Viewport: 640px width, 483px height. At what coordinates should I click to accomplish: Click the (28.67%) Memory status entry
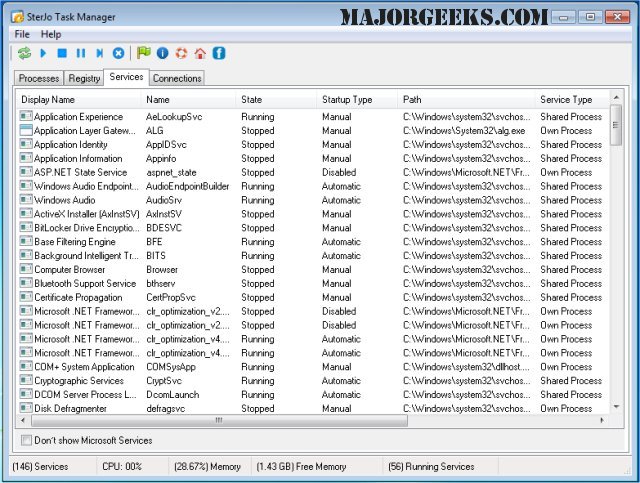pyautogui.click(x=207, y=466)
